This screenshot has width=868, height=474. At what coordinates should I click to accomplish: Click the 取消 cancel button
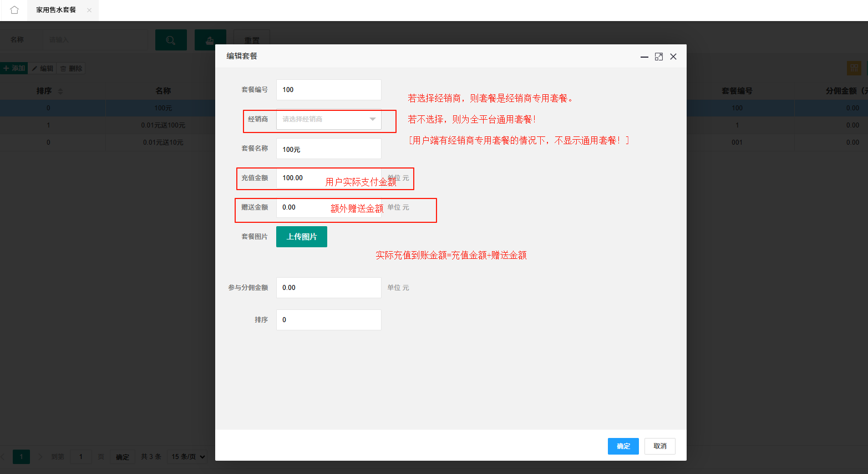click(x=660, y=446)
